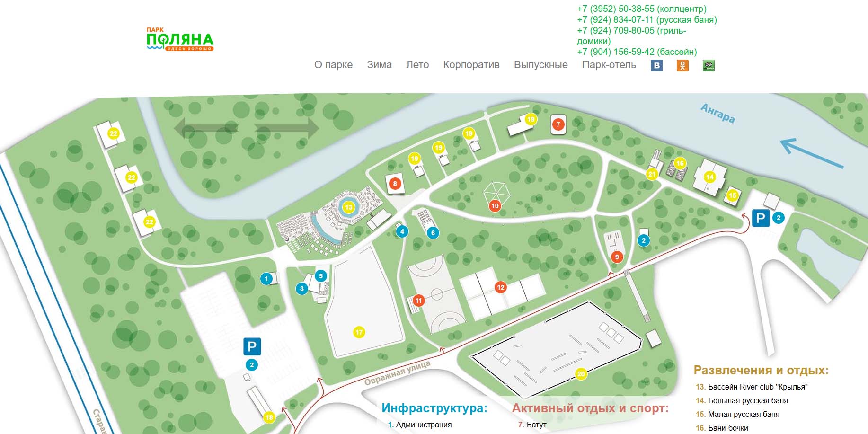
Task: Click the коллцентр phone number
Action: click(641, 9)
